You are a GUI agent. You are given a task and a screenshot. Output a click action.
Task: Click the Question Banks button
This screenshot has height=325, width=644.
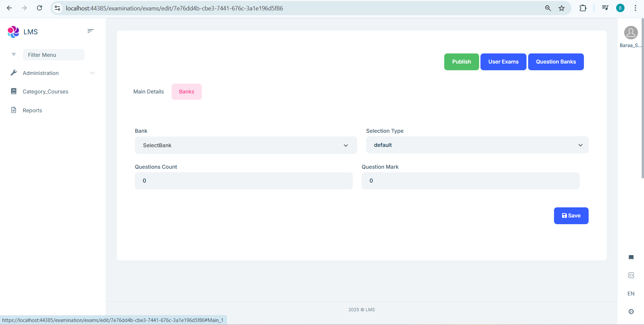pos(556,62)
